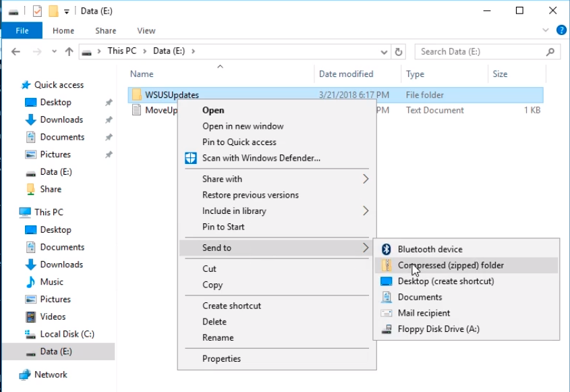Open the File ribbon tab
The image size is (570, 392).
pos(22,30)
